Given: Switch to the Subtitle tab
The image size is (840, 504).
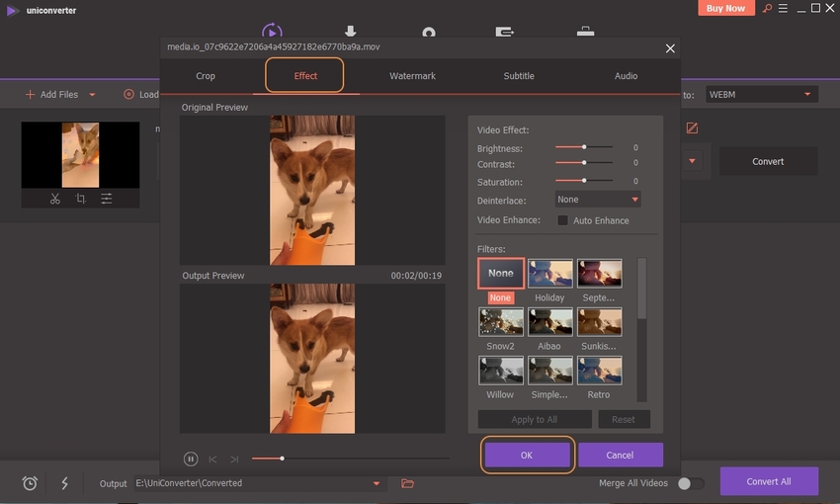Looking at the screenshot, I should coord(519,76).
